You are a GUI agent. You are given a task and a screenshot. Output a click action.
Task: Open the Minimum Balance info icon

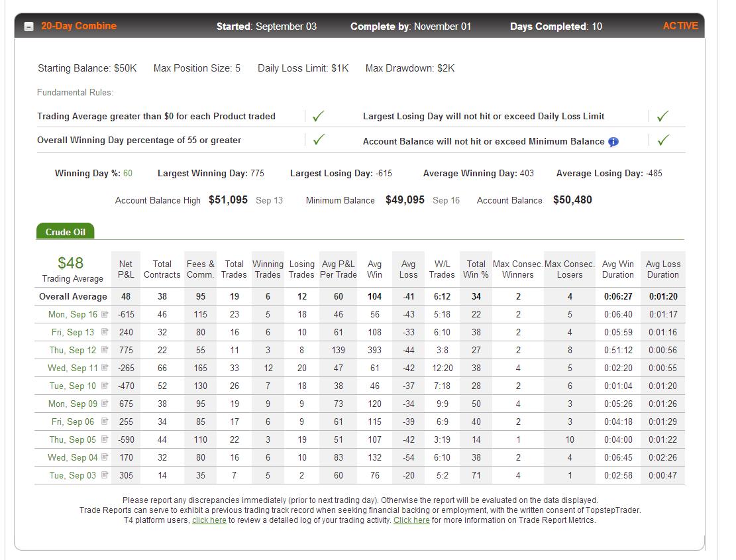tap(613, 142)
